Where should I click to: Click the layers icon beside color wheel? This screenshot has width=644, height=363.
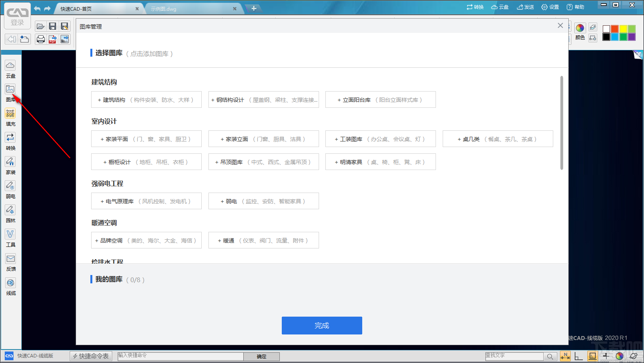click(x=593, y=27)
